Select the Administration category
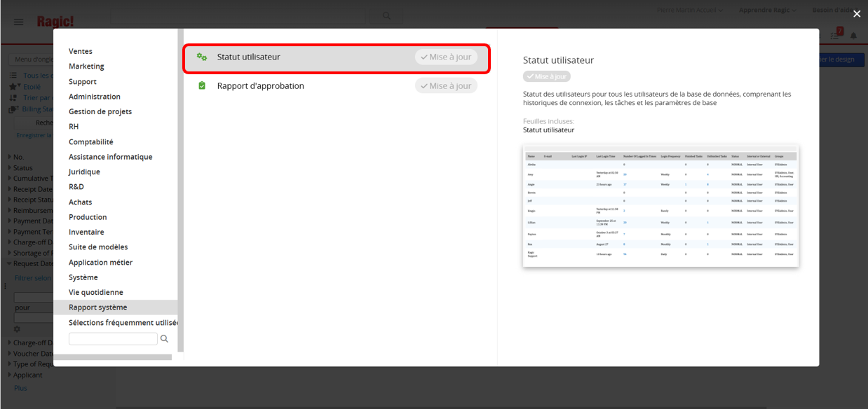Viewport: 868px width, 409px height. [x=95, y=97]
